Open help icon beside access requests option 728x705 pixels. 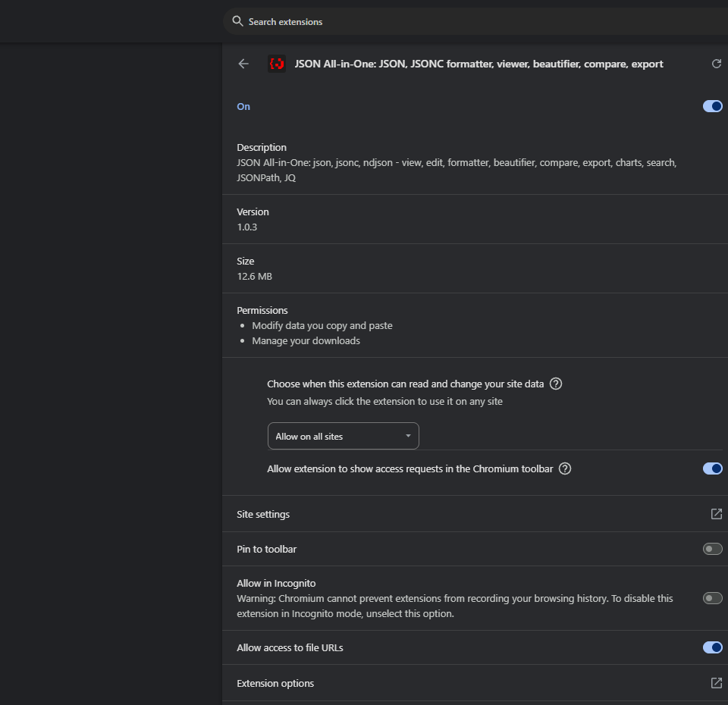pos(564,468)
